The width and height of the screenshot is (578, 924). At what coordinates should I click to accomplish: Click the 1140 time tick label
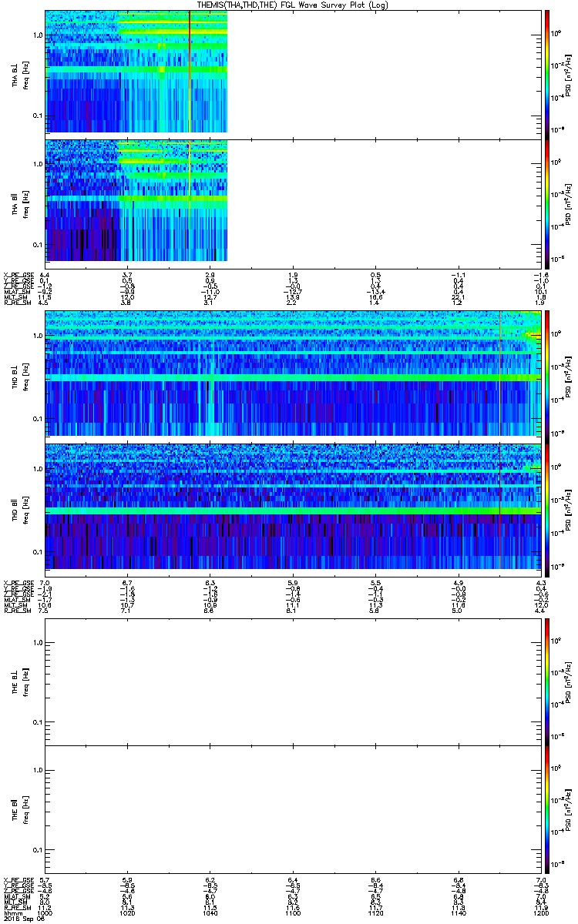[458, 914]
